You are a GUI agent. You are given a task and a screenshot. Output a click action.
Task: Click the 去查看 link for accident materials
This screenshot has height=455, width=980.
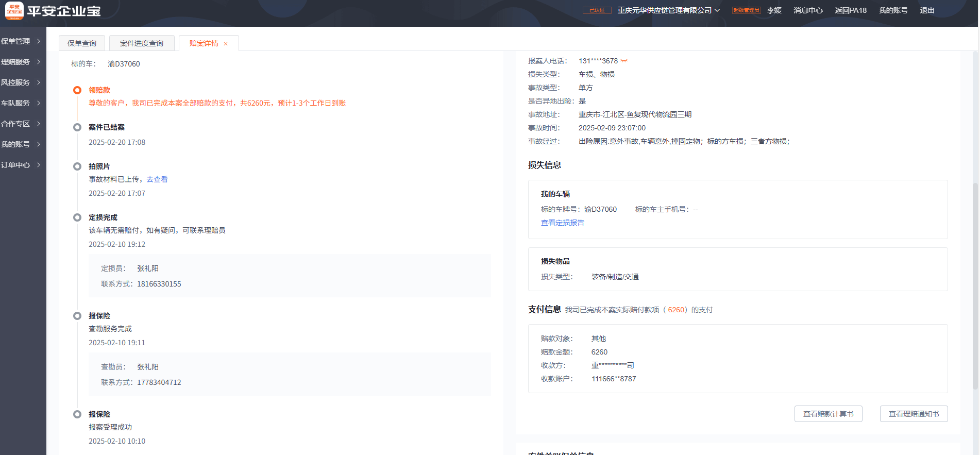[x=157, y=179]
